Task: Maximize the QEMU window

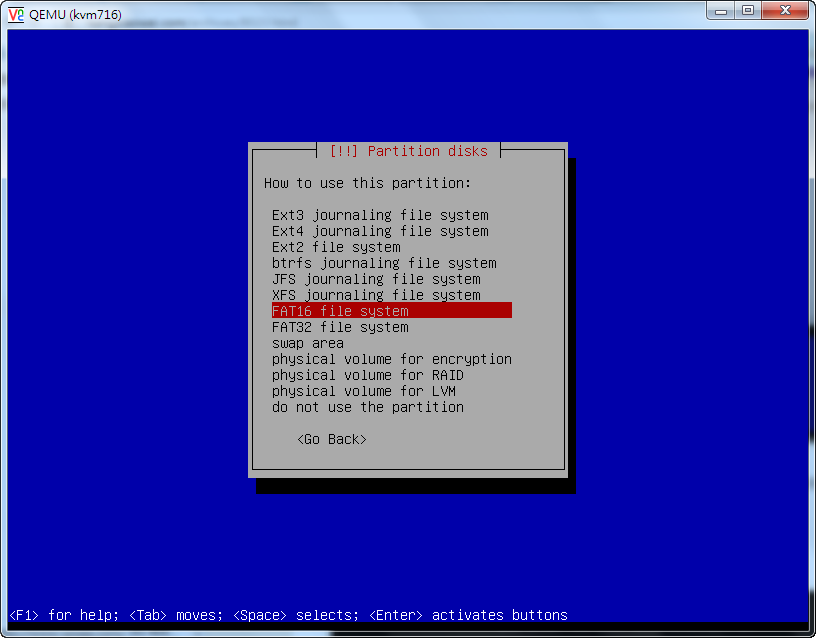Action: (748, 11)
